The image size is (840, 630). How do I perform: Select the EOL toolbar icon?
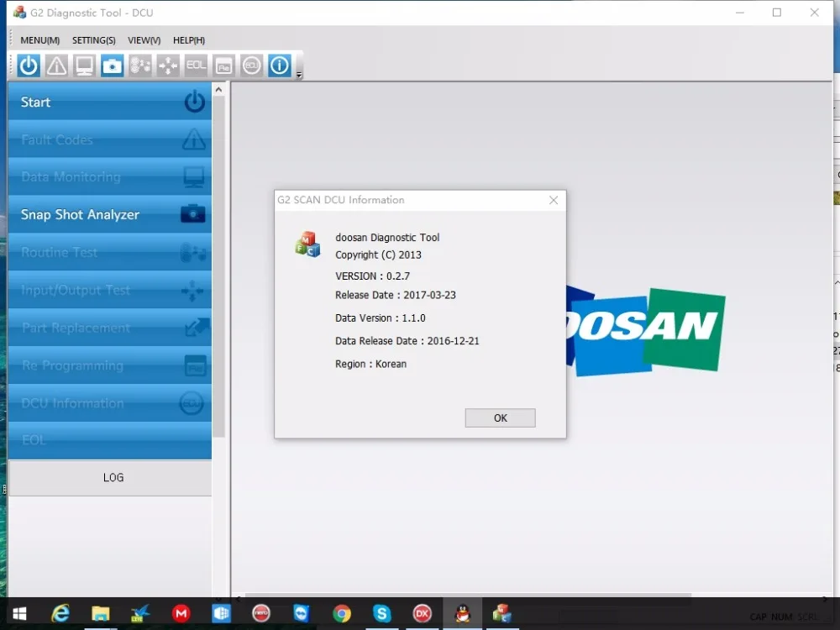pos(195,65)
